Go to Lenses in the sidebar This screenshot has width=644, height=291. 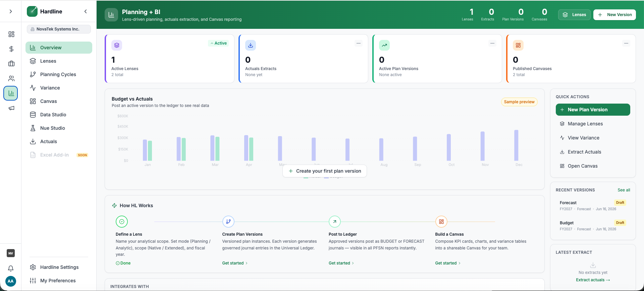coord(59,61)
